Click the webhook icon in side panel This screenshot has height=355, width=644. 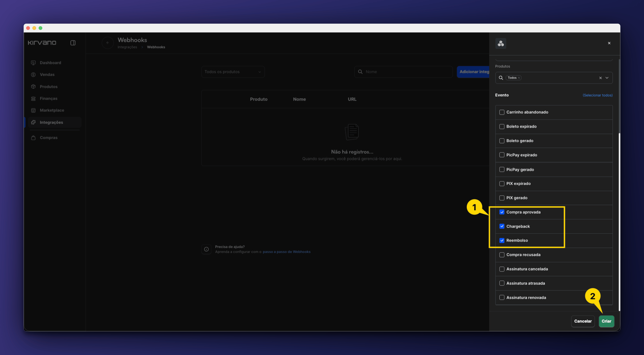tap(501, 44)
